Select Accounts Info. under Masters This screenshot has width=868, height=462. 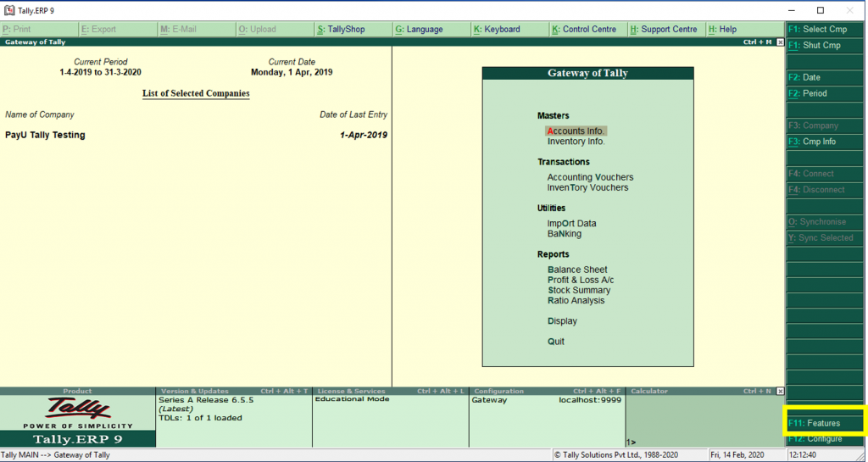coord(576,131)
